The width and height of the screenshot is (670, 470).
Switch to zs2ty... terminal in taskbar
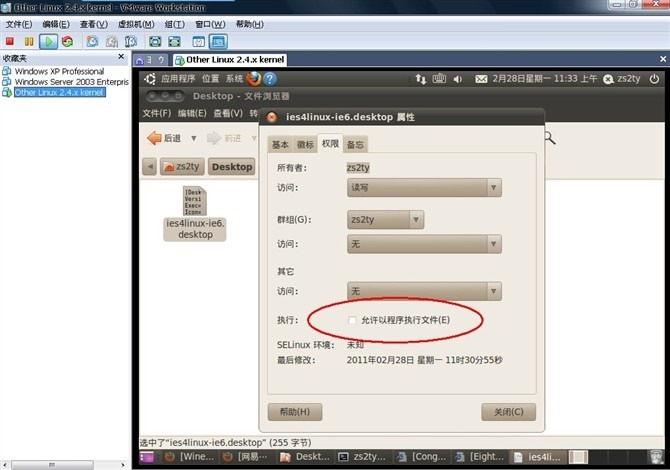coord(364,457)
